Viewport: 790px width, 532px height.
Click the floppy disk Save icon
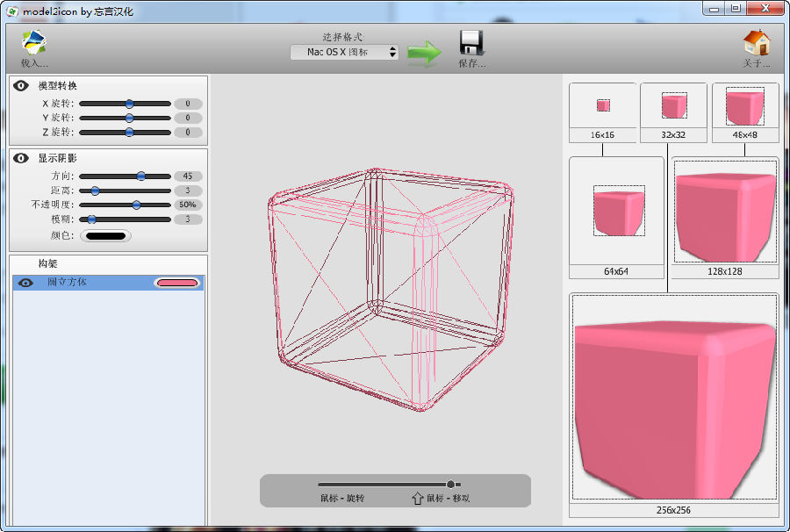point(471,43)
